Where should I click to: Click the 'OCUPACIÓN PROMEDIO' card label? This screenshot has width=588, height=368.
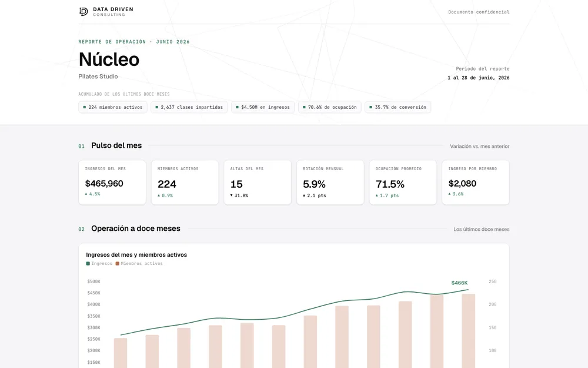(x=399, y=169)
